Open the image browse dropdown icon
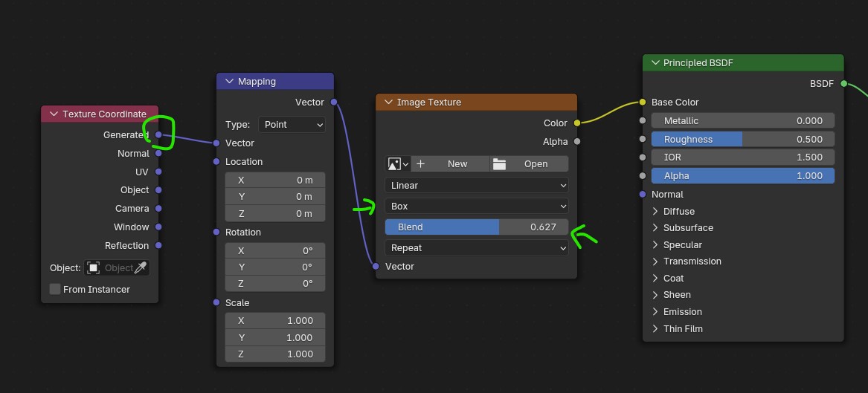The width and height of the screenshot is (868, 393). click(397, 163)
